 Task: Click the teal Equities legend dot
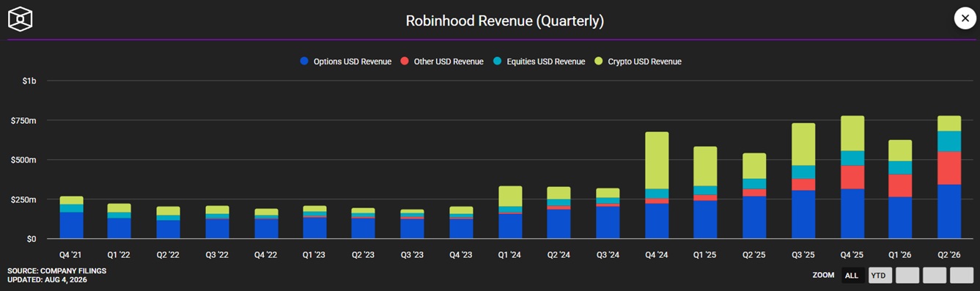click(x=497, y=62)
